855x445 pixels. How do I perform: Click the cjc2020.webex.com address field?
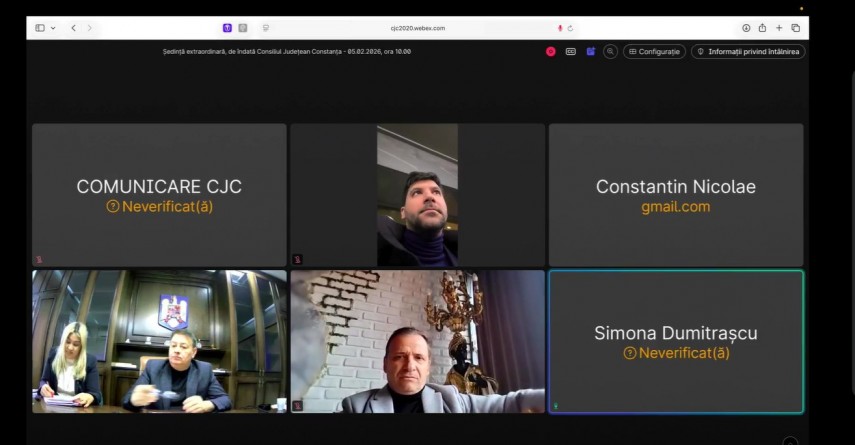tap(418, 28)
